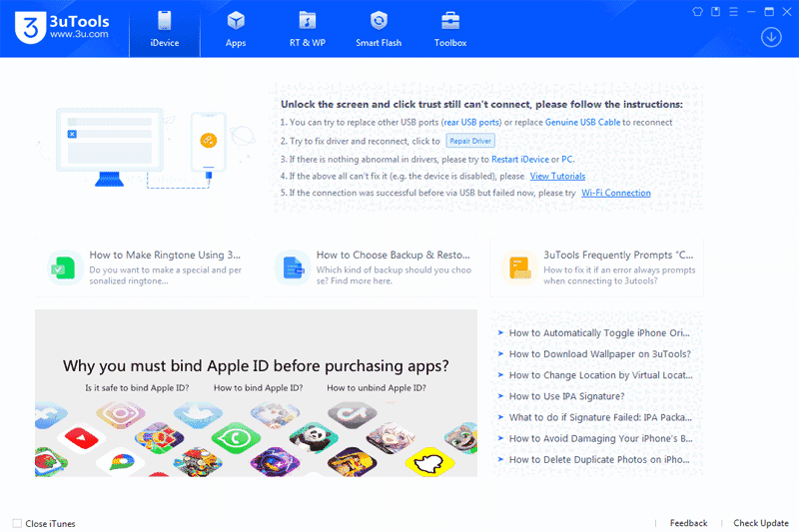Open the download manager arrow icon

click(x=771, y=37)
